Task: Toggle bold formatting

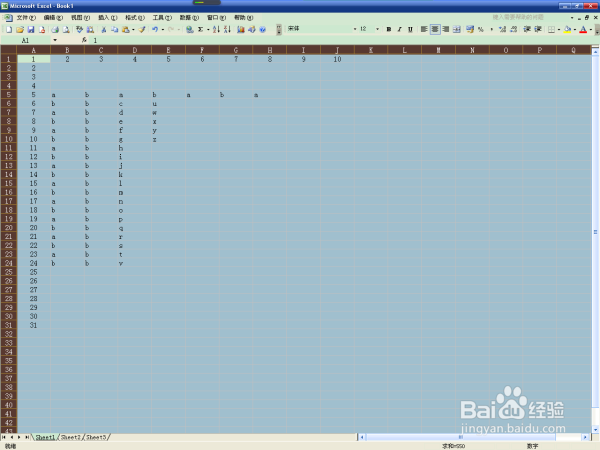Action: 389,29
